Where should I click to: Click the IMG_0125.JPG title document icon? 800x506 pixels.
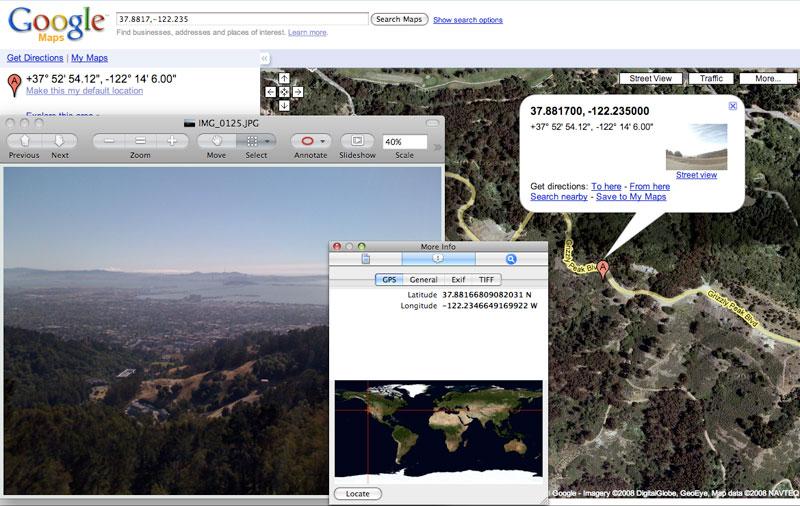pyautogui.click(x=189, y=123)
